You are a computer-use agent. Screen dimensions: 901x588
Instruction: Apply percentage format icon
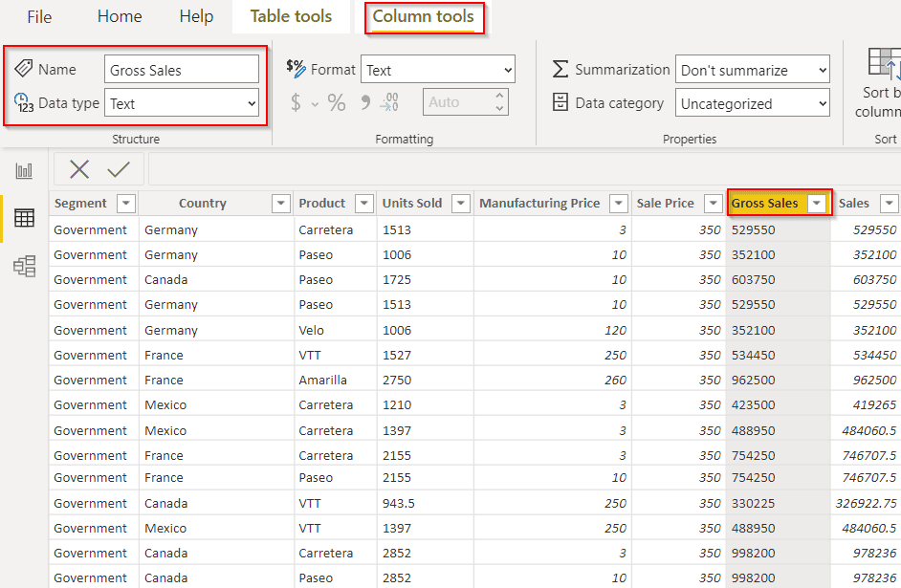(x=337, y=102)
